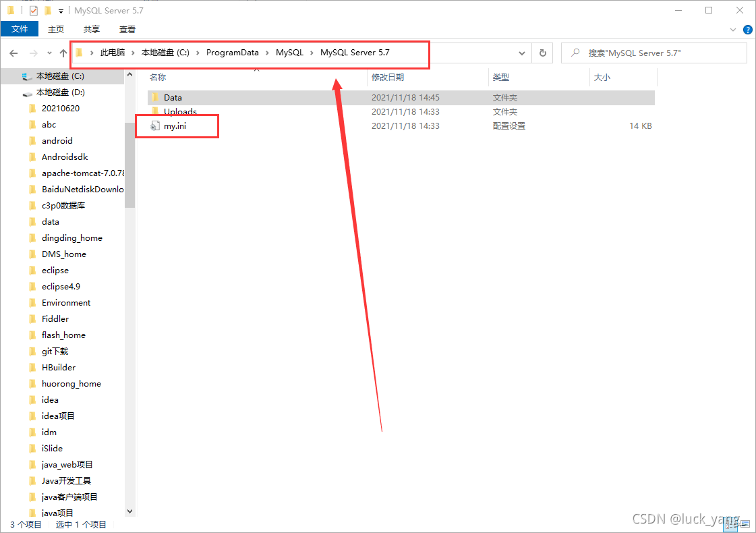
Task: Click the Forward navigation arrow
Action: [x=33, y=53]
